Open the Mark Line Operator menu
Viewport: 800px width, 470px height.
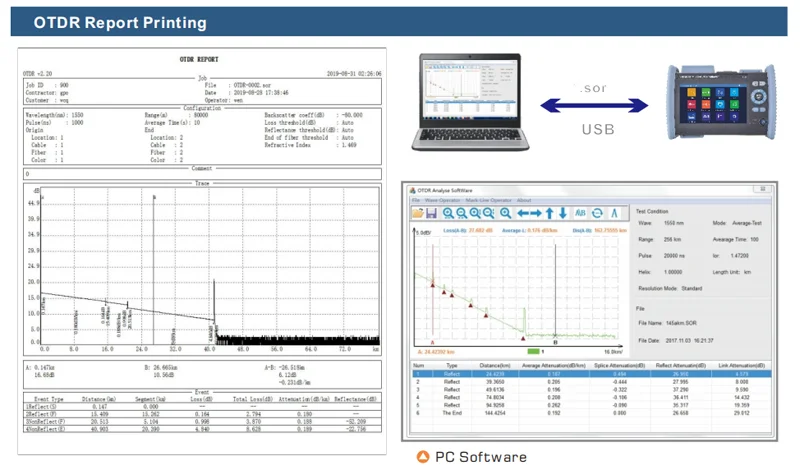(x=489, y=200)
